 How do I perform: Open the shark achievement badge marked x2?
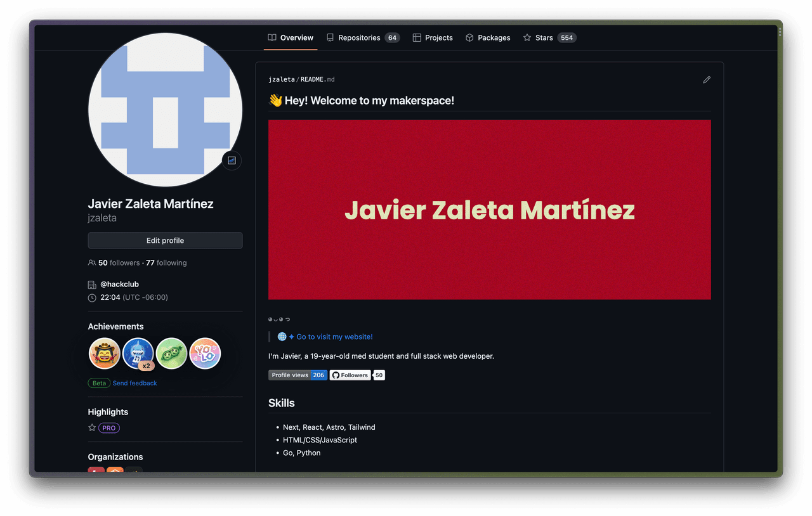click(x=138, y=354)
